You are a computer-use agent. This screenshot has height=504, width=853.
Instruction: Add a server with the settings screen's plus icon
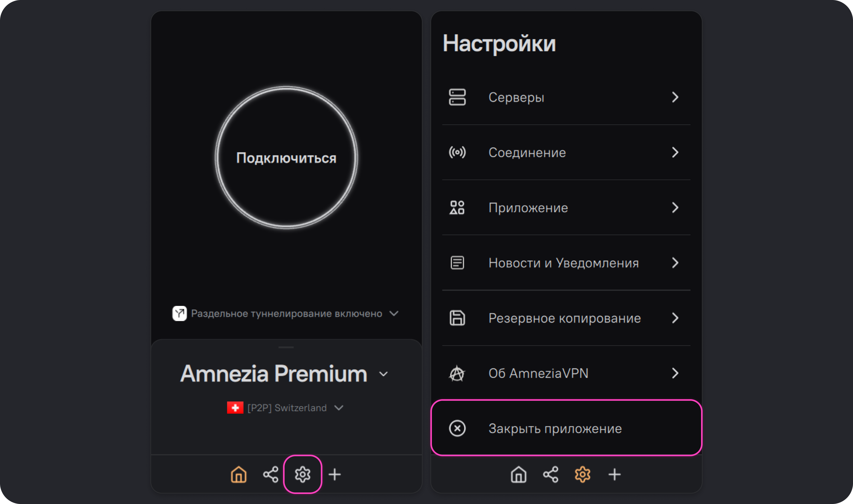pos(614,474)
